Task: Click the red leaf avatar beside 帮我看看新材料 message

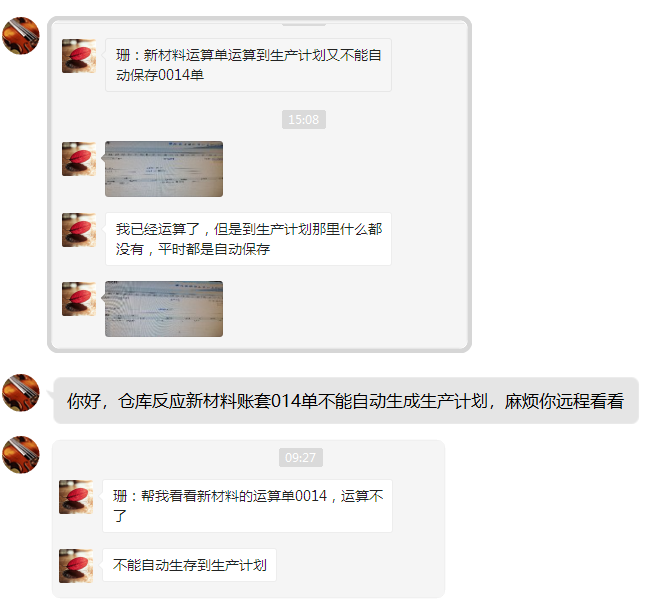Action: coord(76,497)
